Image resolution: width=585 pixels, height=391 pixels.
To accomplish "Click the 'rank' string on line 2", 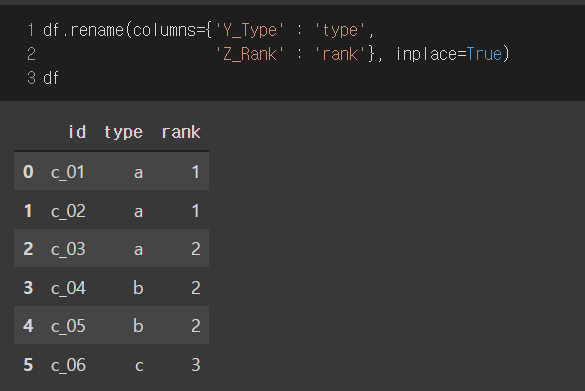I will (x=340, y=54).
